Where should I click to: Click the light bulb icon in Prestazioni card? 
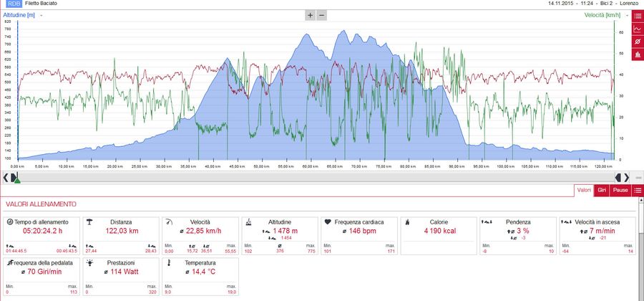[89, 263]
